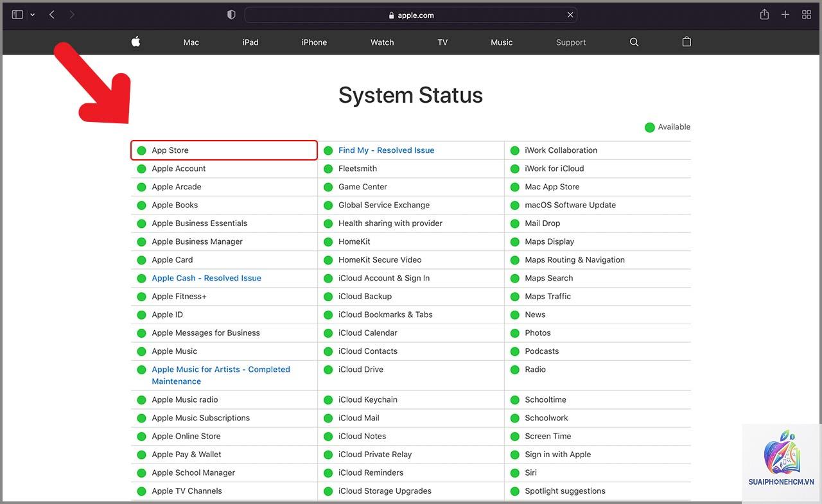Go forward to next page
Viewport: 822px width, 504px height.
[72, 15]
